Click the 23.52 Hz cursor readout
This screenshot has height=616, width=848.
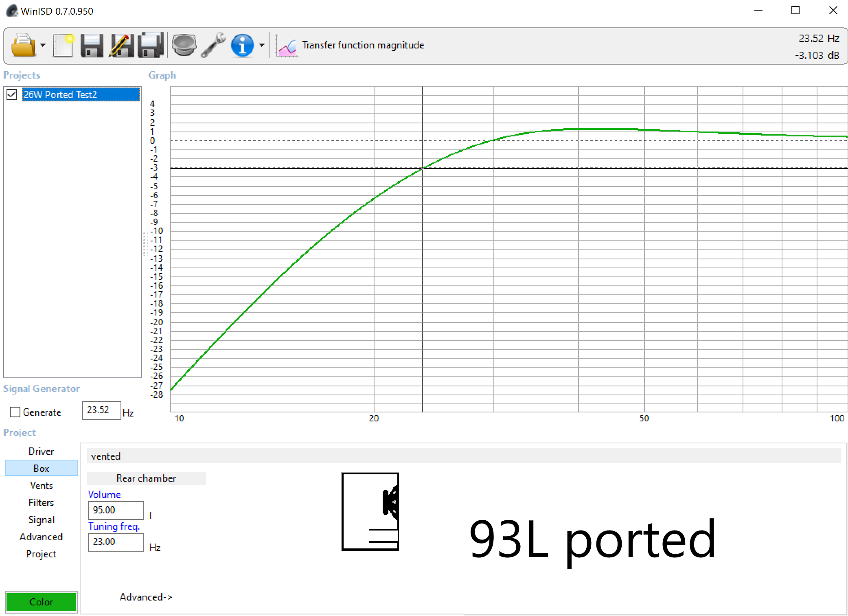coord(819,38)
